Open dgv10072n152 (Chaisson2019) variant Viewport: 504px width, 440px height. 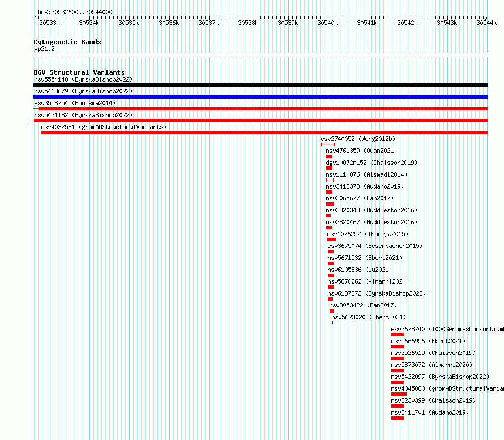pyautogui.click(x=371, y=163)
